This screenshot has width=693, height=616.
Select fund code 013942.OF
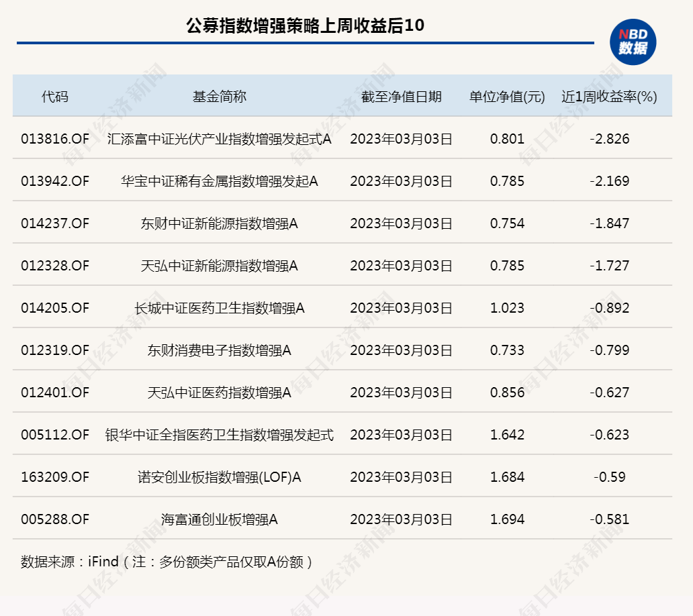[55, 181]
